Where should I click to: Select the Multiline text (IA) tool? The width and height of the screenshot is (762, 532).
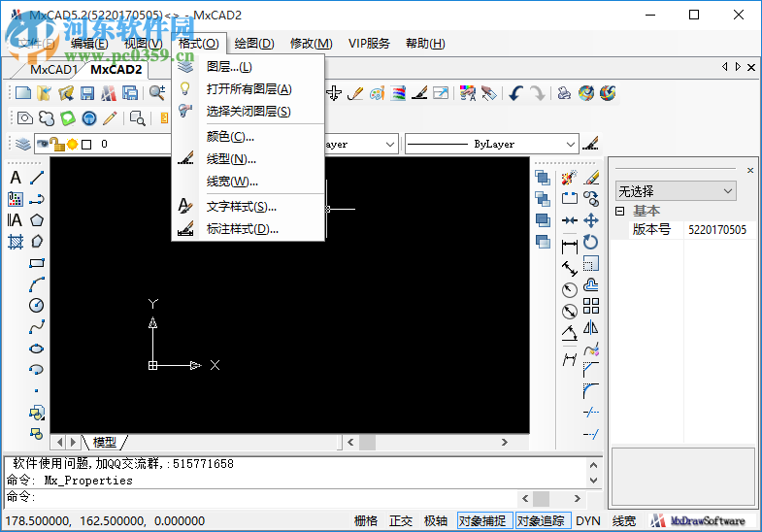15,220
